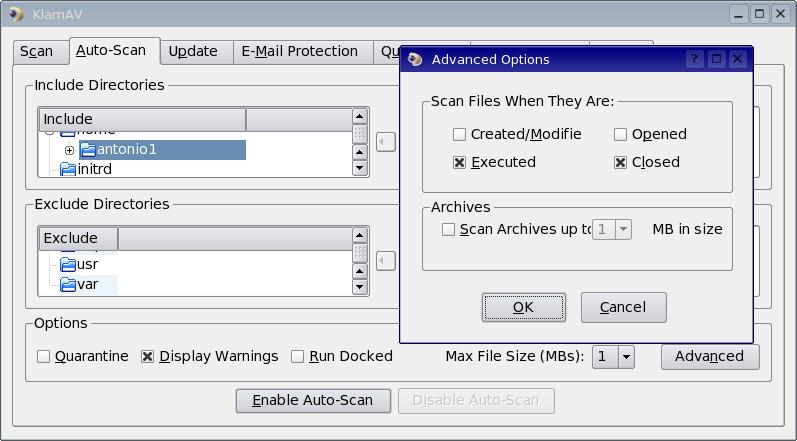Close the Advanced Options dialog
The width and height of the screenshot is (797, 441).
tap(738, 59)
